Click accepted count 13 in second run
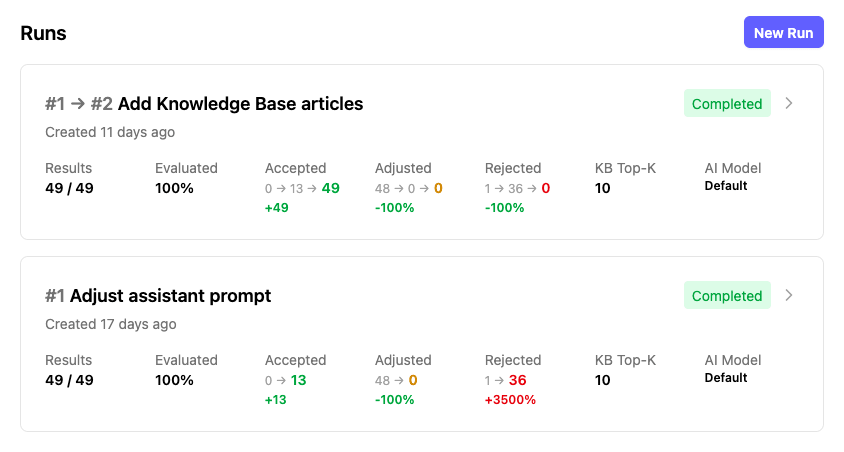This screenshot has height=452, width=844. [299, 380]
